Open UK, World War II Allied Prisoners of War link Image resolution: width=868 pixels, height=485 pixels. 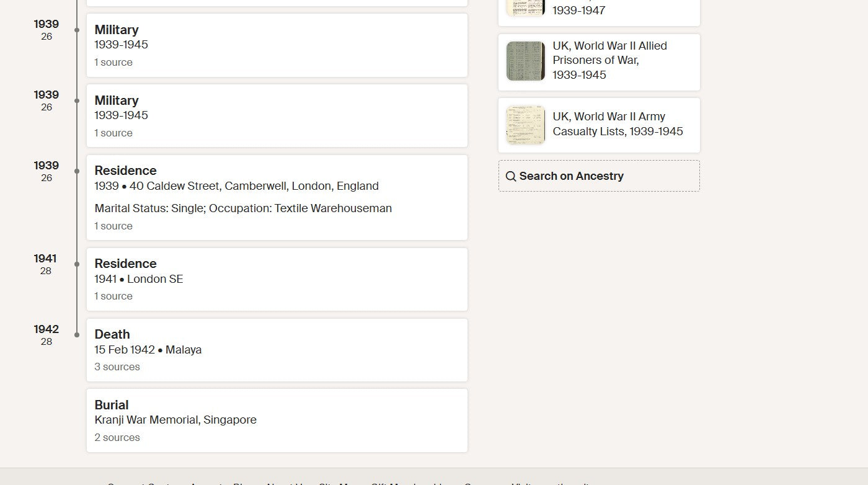pyautogui.click(x=610, y=60)
